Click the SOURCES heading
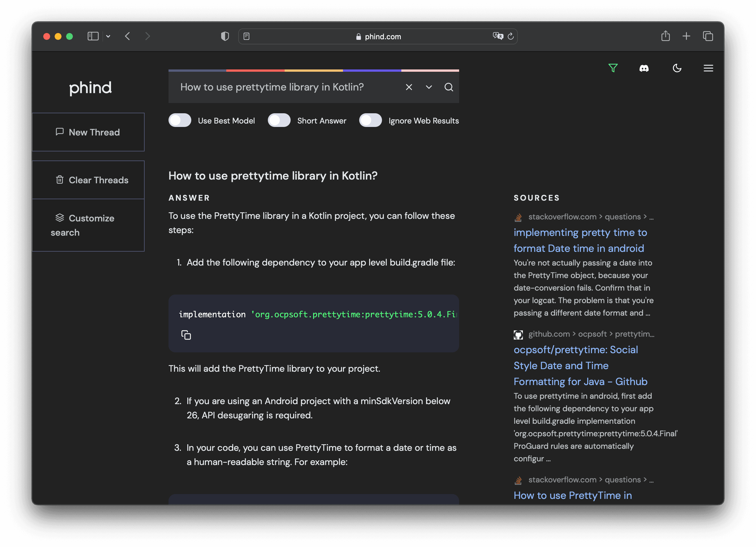 [536, 198]
